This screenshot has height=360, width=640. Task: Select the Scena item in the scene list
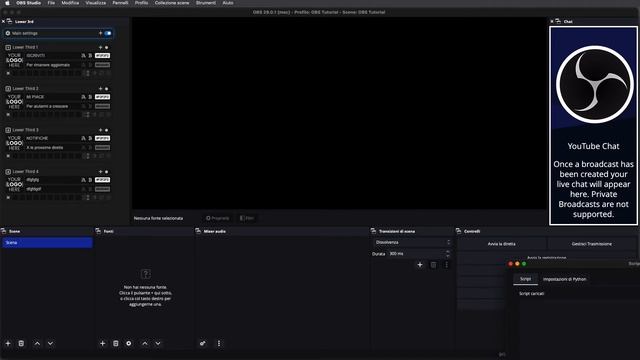(x=47, y=242)
